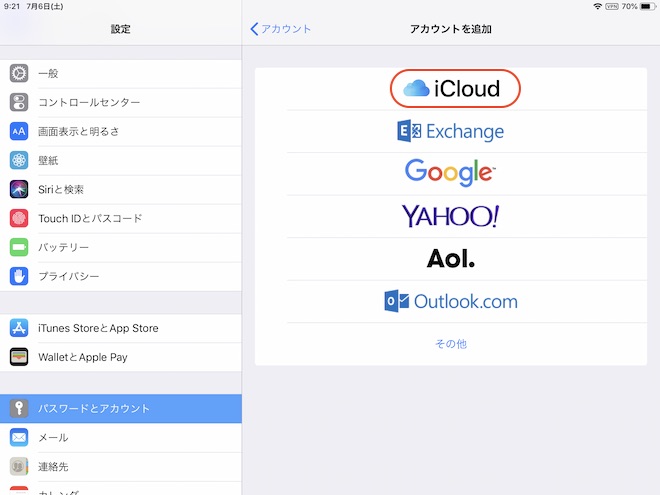660x495 pixels.
Task: Go back using the アカウント chevron
Action: [x=280, y=29]
